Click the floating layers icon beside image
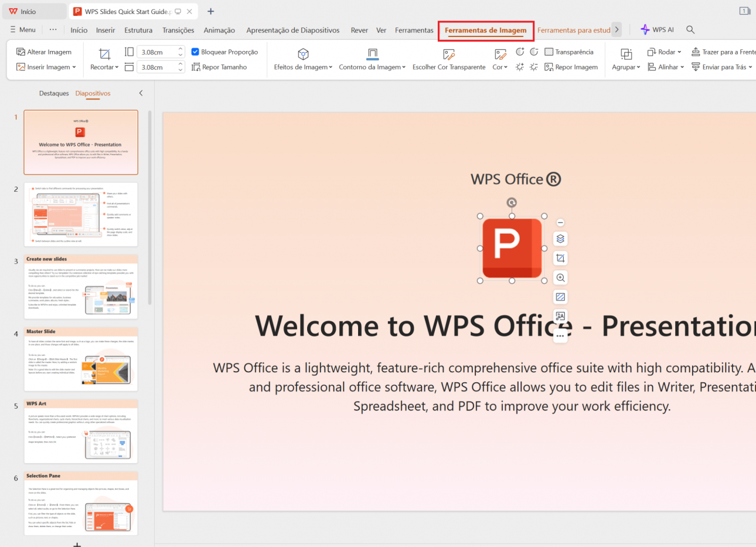Image resolution: width=756 pixels, height=547 pixels. [560, 239]
